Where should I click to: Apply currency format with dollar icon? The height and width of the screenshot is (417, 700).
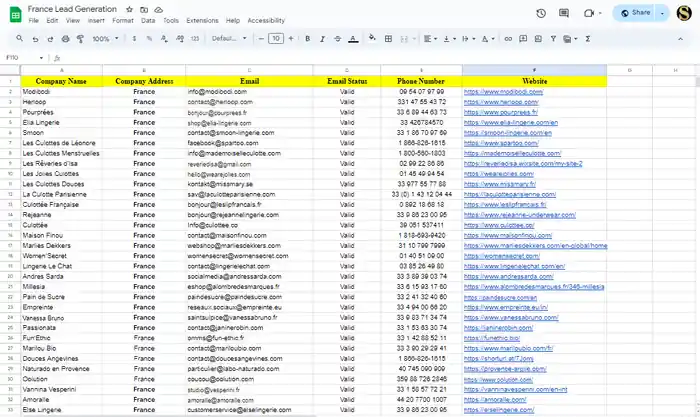(134, 39)
